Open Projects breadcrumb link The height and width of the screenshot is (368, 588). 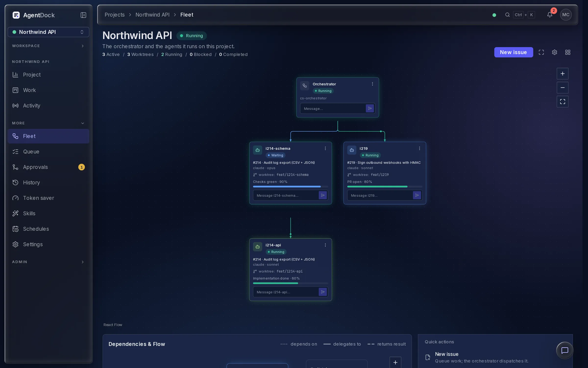(x=115, y=15)
